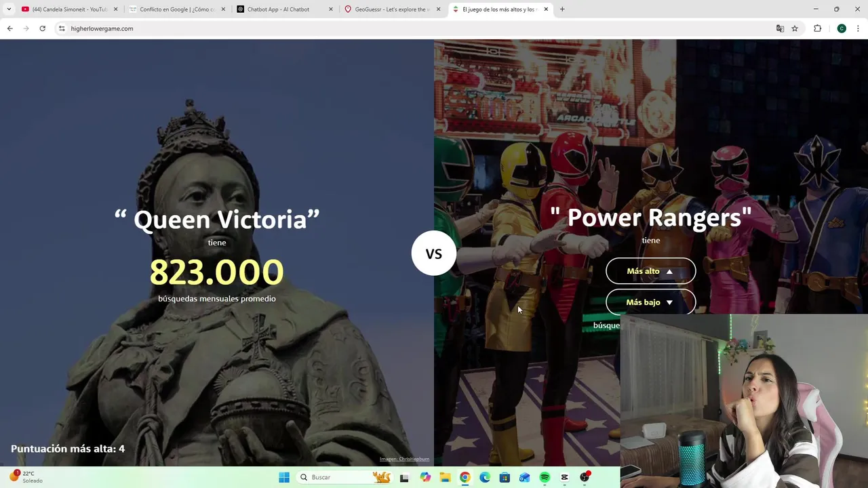
Task: Click the 823.000 search count
Action: click(x=217, y=272)
